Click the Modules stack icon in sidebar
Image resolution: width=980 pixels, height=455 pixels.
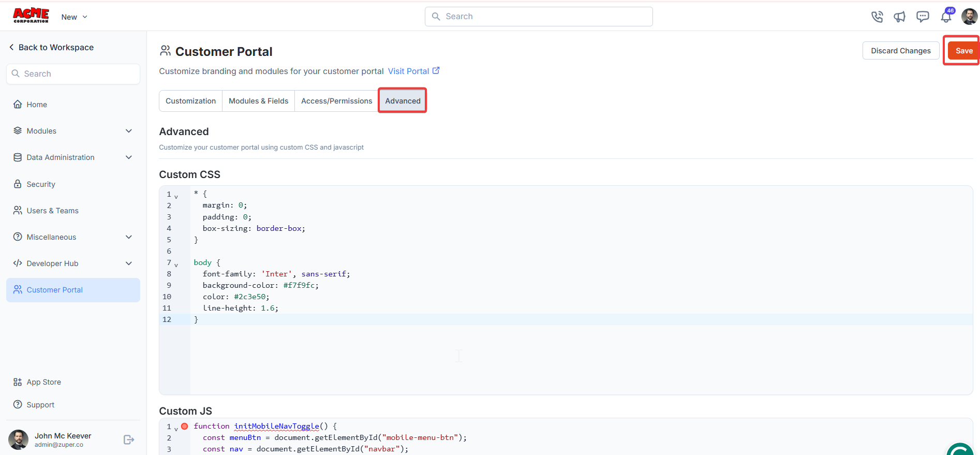pos(18,130)
